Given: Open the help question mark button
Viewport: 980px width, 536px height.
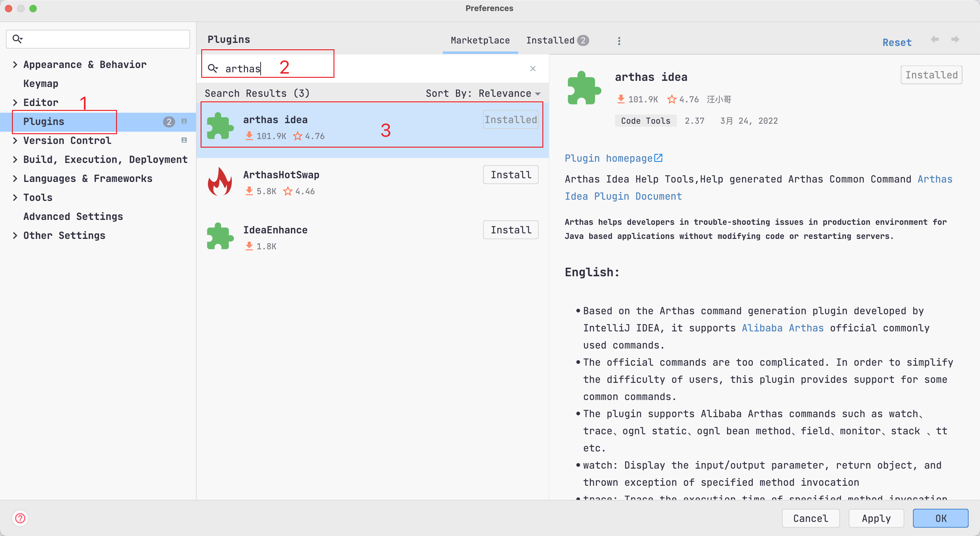Looking at the screenshot, I should pos(20,518).
